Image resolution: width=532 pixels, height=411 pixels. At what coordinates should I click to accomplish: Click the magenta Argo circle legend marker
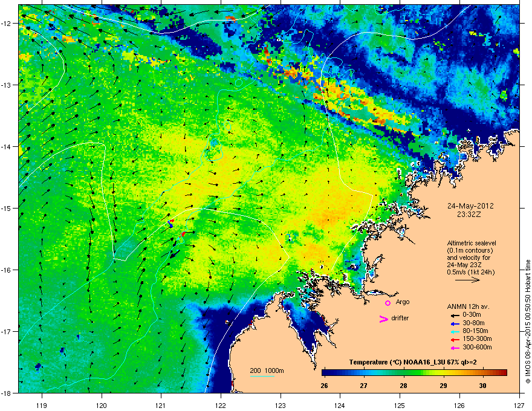coord(388,303)
